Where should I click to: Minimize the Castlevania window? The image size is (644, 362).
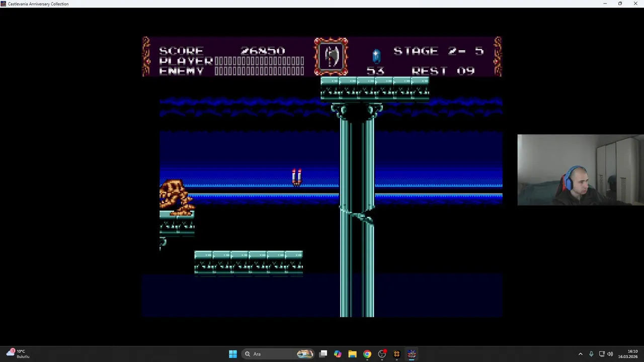coord(605,4)
